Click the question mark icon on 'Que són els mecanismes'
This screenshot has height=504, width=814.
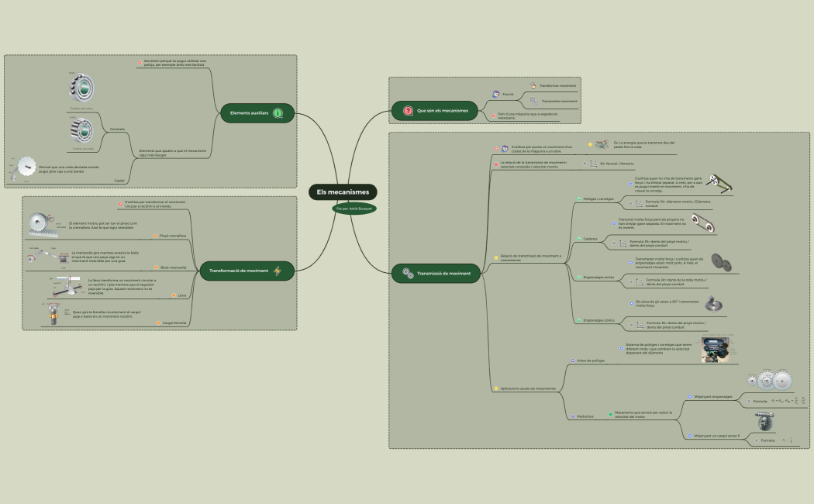[x=408, y=111]
